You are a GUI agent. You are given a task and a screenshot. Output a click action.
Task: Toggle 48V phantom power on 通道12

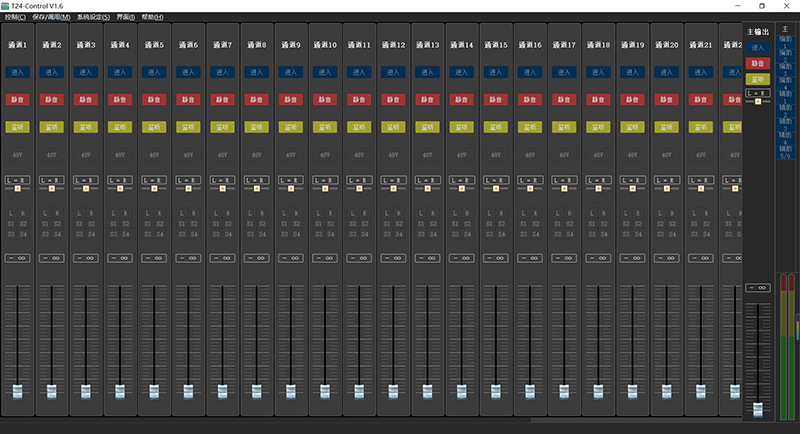(393, 155)
